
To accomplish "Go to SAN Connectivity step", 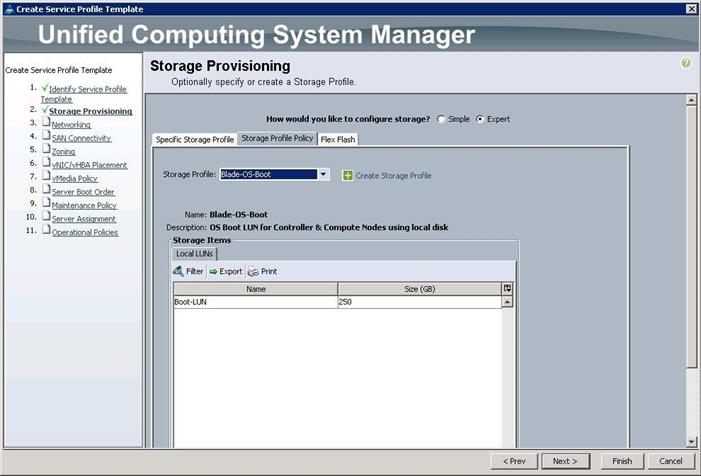I will [x=81, y=138].
